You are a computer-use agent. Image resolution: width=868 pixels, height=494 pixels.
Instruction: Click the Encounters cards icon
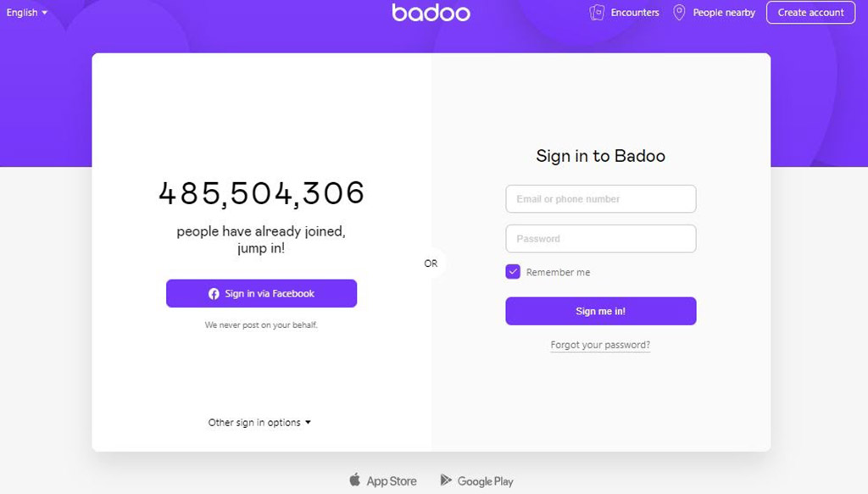pyautogui.click(x=597, y=12)
